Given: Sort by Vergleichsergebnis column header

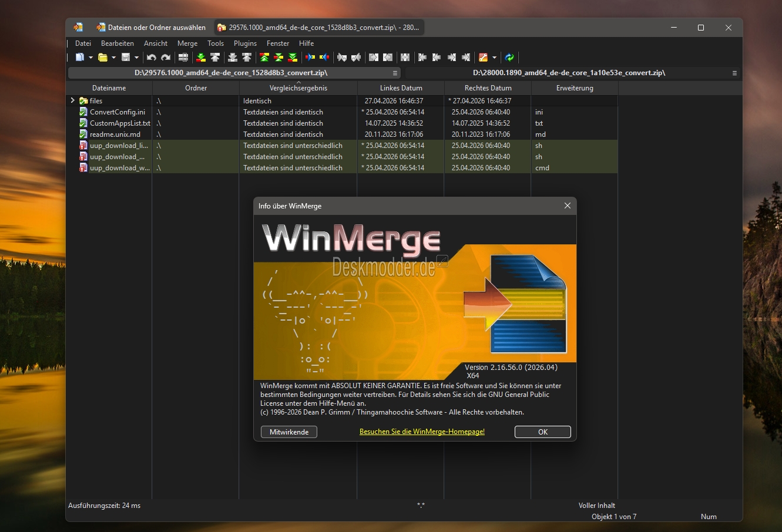Looking at the screenshot, I should [x=298, y=88].
